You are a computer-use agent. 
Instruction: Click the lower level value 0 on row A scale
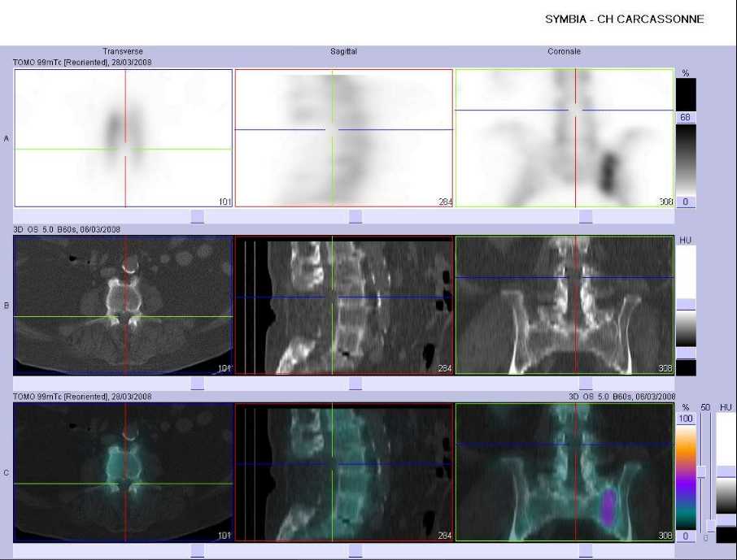point(685,202)
